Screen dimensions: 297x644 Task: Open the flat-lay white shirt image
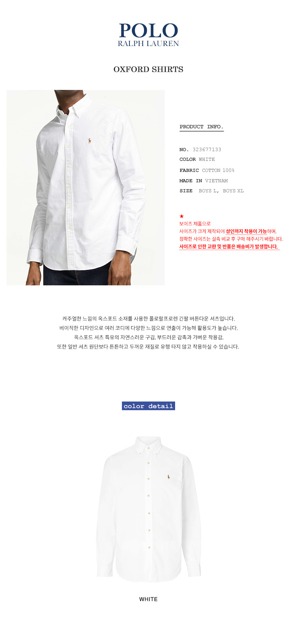(148, 509)
